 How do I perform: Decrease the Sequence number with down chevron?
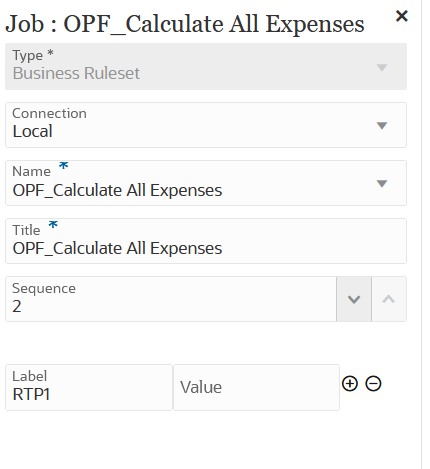(x=354, y=299)
